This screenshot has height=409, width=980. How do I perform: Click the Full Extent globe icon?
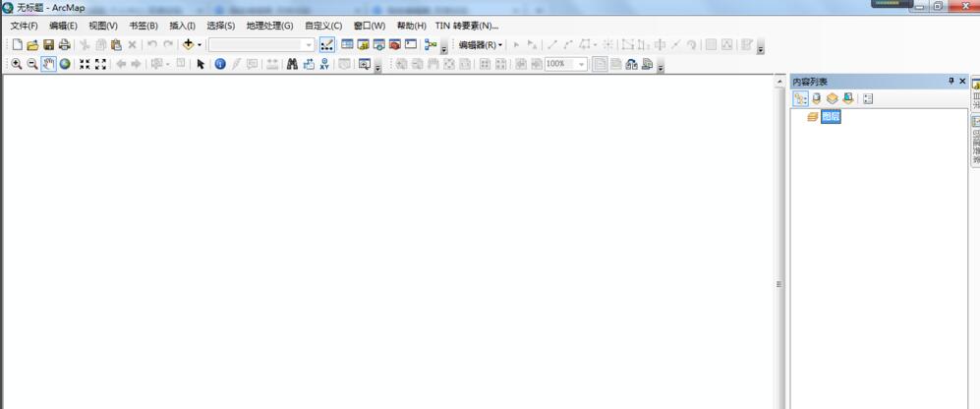point(65,64)
